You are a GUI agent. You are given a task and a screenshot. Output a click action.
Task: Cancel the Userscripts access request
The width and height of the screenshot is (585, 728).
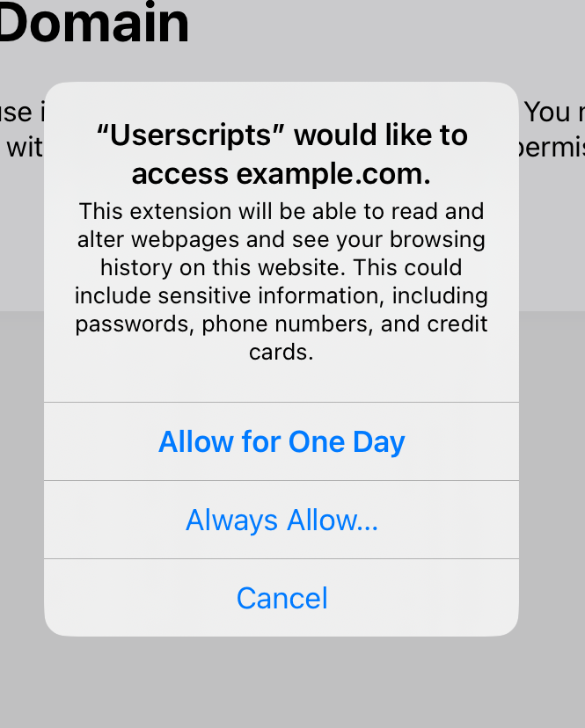click(x=282, y=598)
